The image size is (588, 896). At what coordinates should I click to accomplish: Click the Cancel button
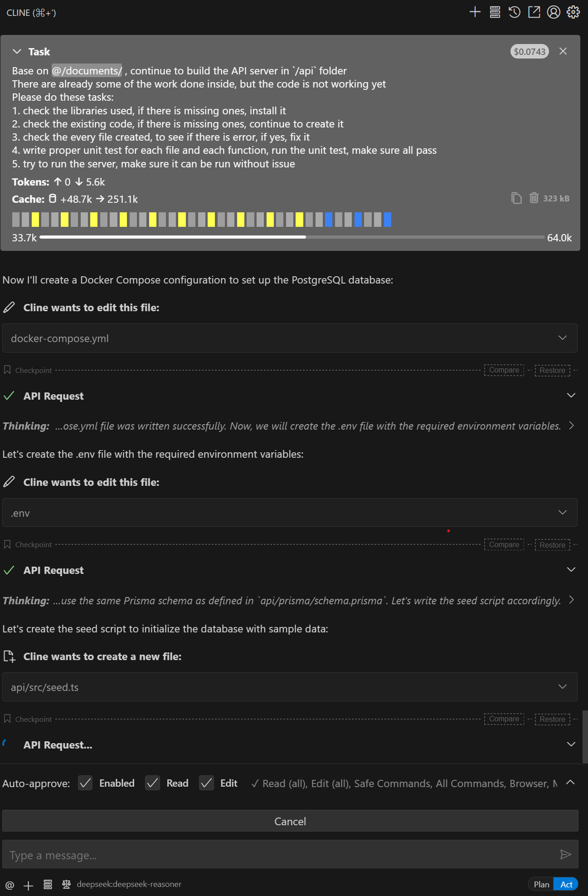(x=290, y=821)
